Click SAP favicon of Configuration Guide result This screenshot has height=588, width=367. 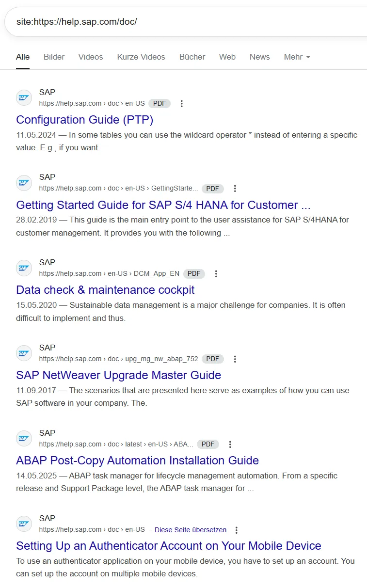[24, 98]
